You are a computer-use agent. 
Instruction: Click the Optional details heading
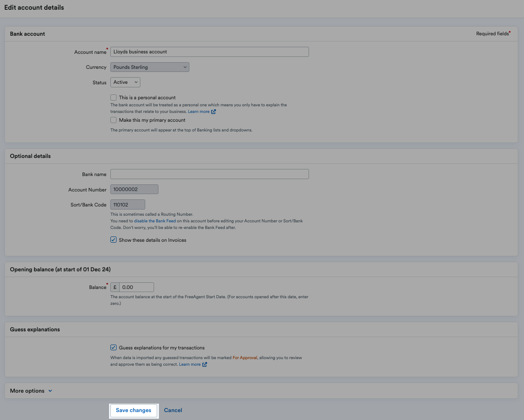click(30, 156)
